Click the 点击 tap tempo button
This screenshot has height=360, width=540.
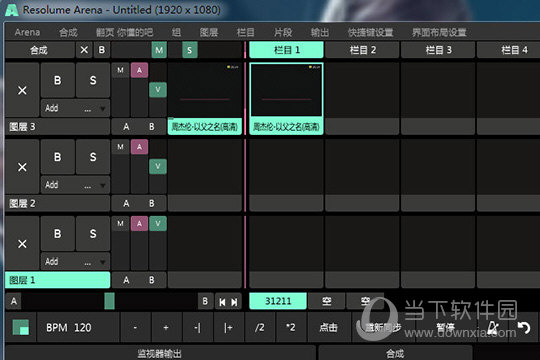coord(328,327)
